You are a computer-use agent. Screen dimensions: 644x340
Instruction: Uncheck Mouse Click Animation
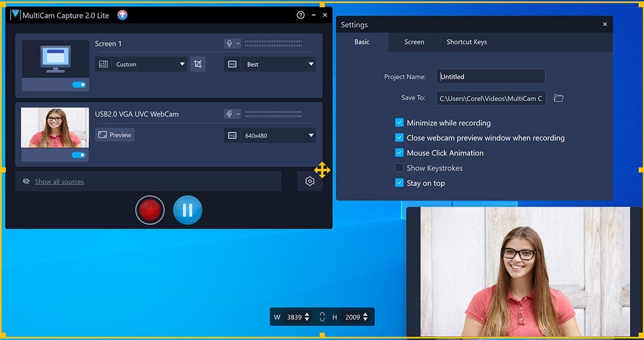coord(399,153)
